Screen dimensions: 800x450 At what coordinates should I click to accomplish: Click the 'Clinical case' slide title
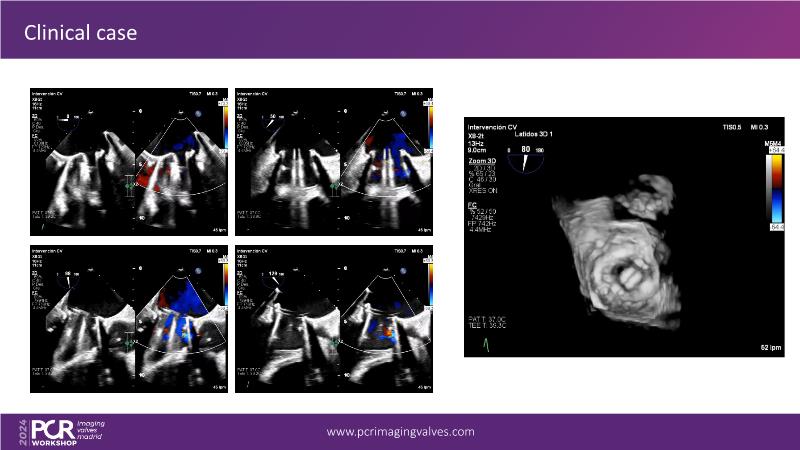(80, 34)
